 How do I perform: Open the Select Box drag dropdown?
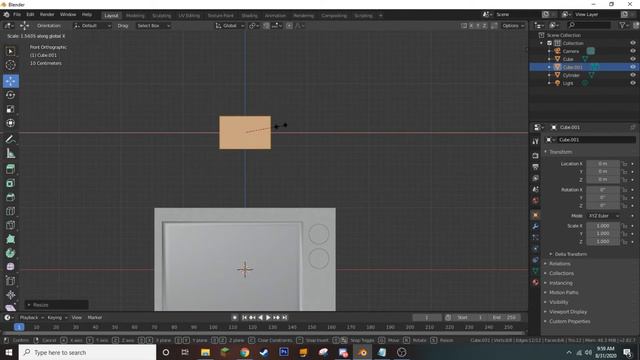pos(153,26)
